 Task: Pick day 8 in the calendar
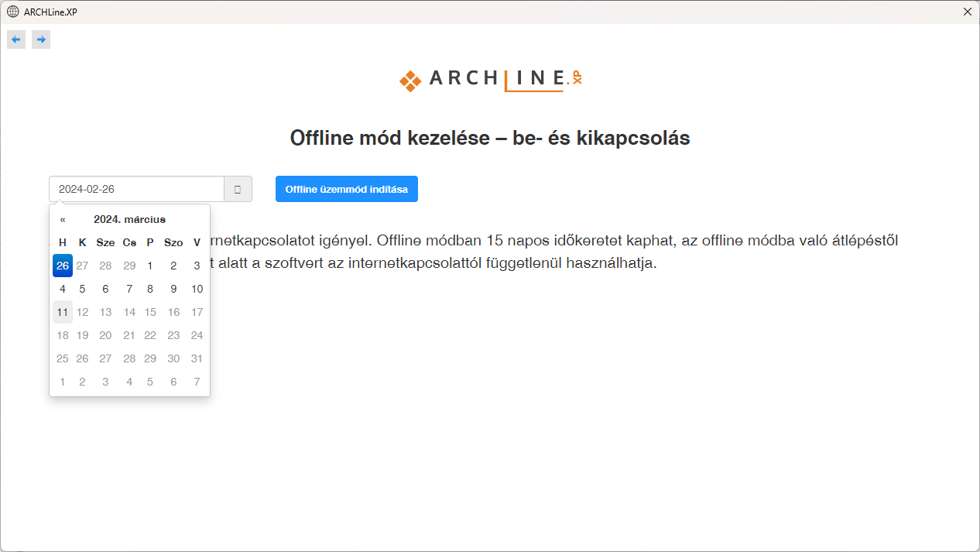150,289
